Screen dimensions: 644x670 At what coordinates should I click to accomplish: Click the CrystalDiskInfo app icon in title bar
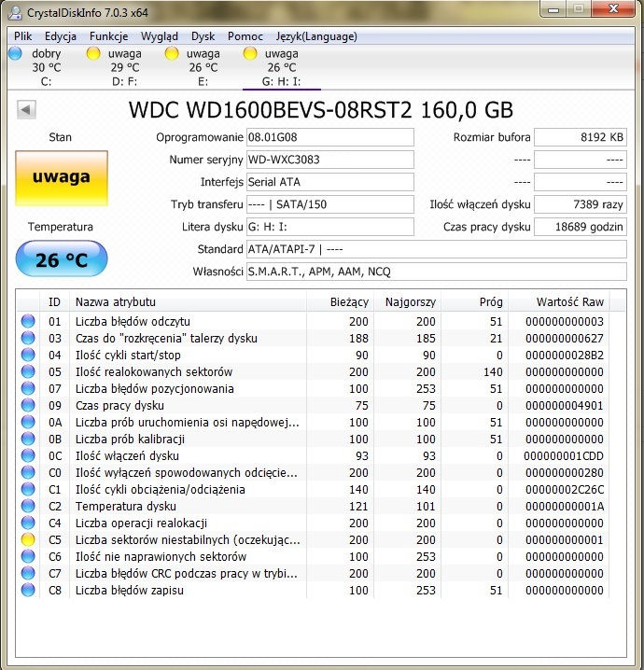coord(15,12)
